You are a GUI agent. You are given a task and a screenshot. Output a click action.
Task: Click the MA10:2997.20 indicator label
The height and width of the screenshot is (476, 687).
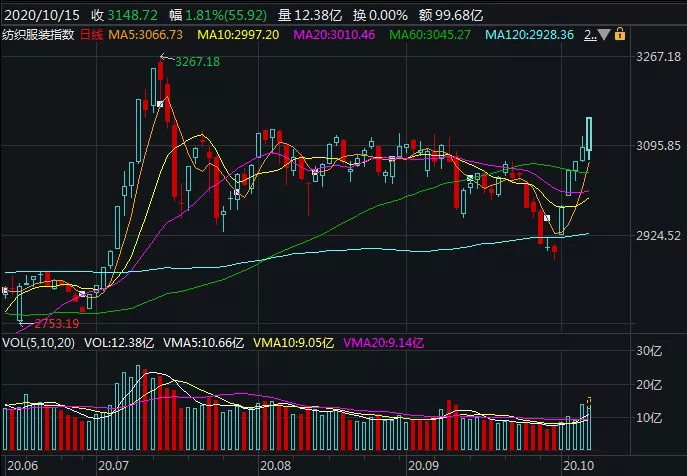(x=238, y=35)
